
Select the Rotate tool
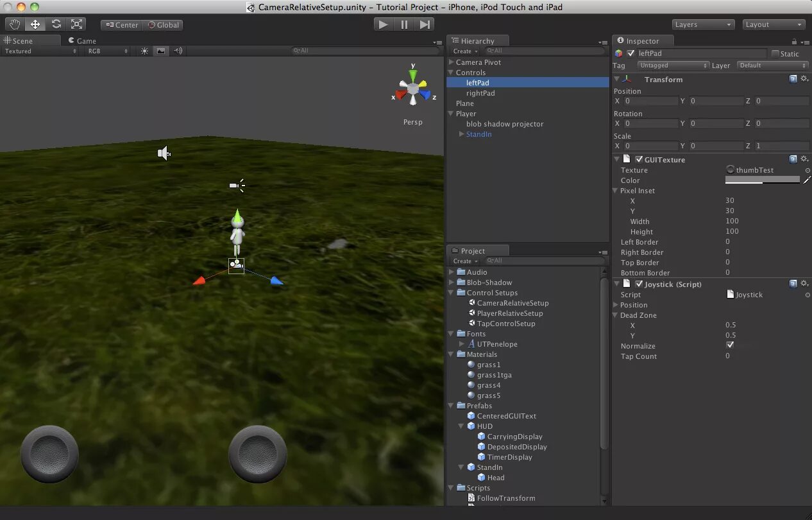[56, 24]
